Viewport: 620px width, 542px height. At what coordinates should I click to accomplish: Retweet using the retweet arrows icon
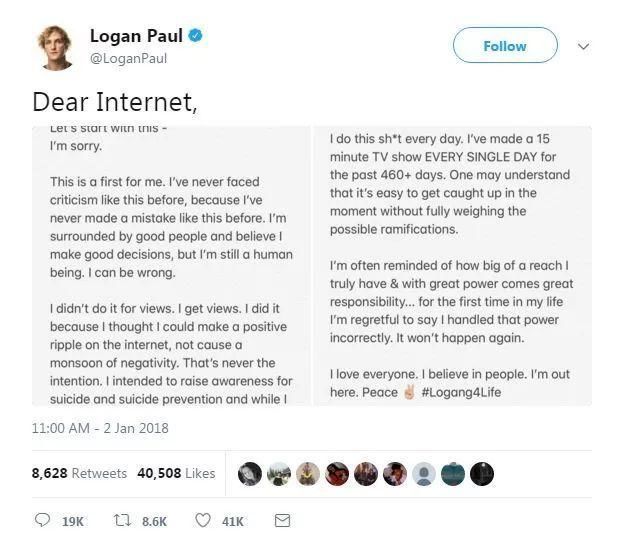pyautogui.click(x=121, y=521)
